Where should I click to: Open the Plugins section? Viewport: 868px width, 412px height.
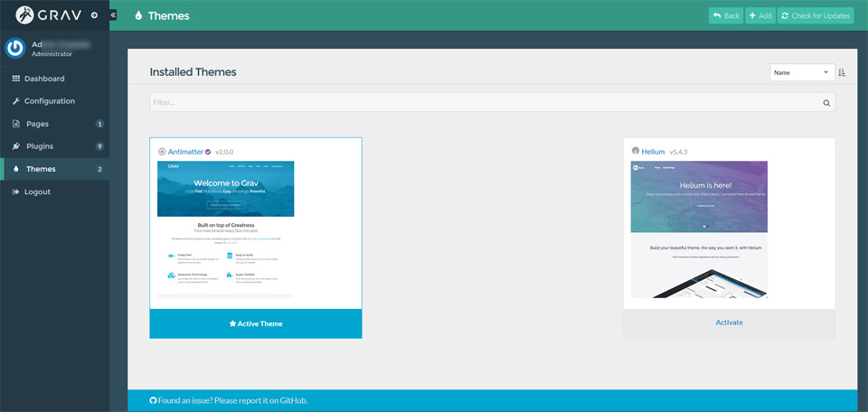point(55,146)
